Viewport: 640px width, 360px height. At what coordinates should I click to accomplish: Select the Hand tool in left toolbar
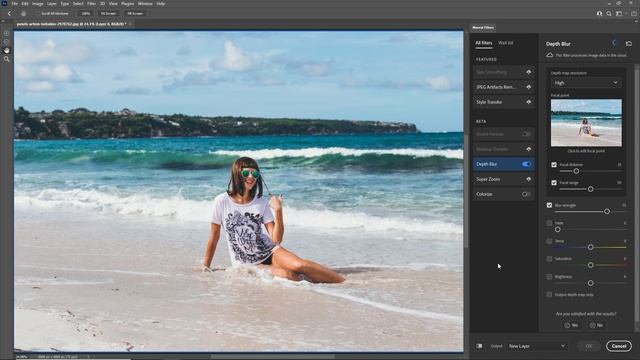(7, 50)
